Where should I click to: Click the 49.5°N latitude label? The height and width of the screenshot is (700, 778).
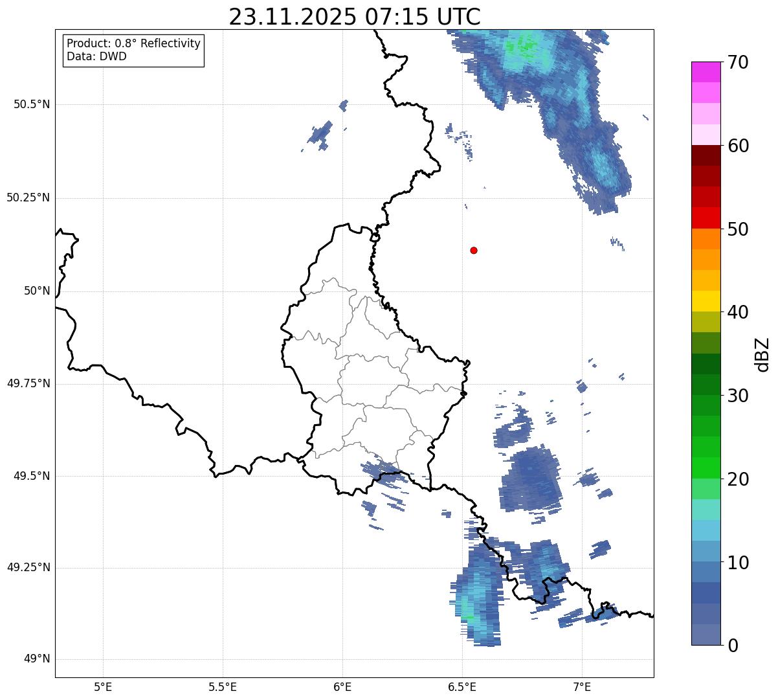pos(31,476)
